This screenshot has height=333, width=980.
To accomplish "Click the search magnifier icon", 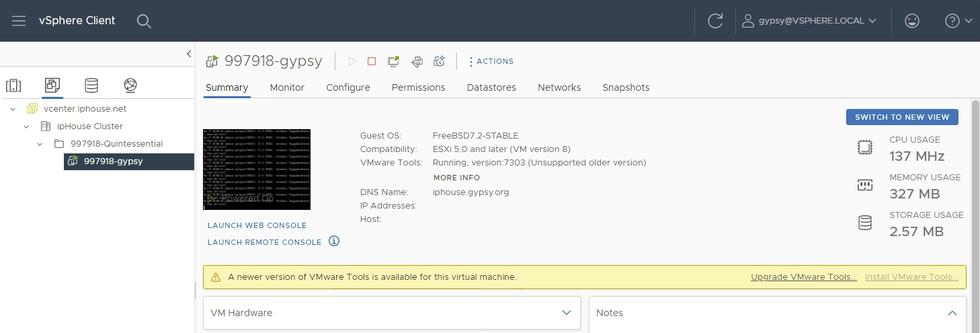I will click(144, 21).
